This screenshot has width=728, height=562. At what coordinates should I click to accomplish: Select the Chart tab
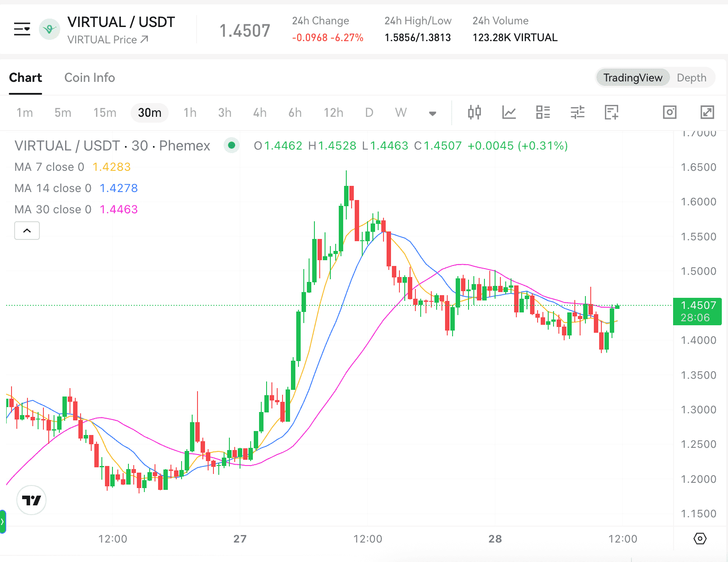(26, 78)
